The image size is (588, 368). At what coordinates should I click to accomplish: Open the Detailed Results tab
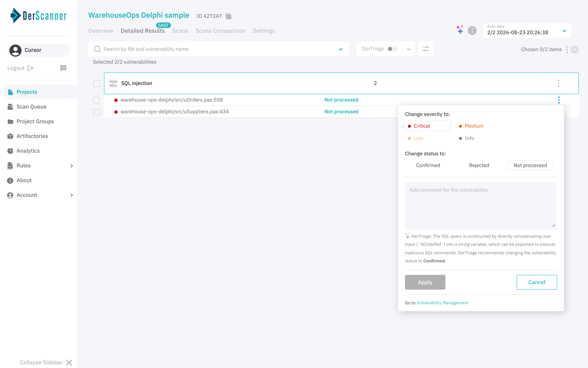(143, 31)
